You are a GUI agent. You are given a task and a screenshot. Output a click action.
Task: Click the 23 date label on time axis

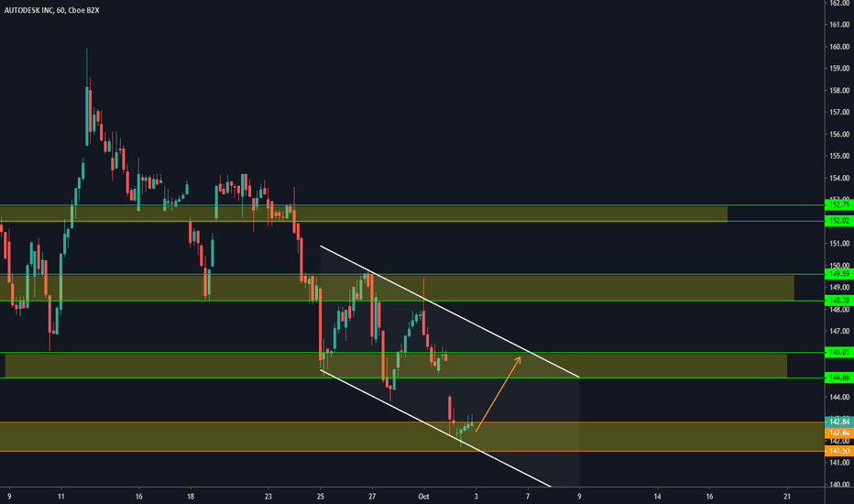tap(268, 497)
